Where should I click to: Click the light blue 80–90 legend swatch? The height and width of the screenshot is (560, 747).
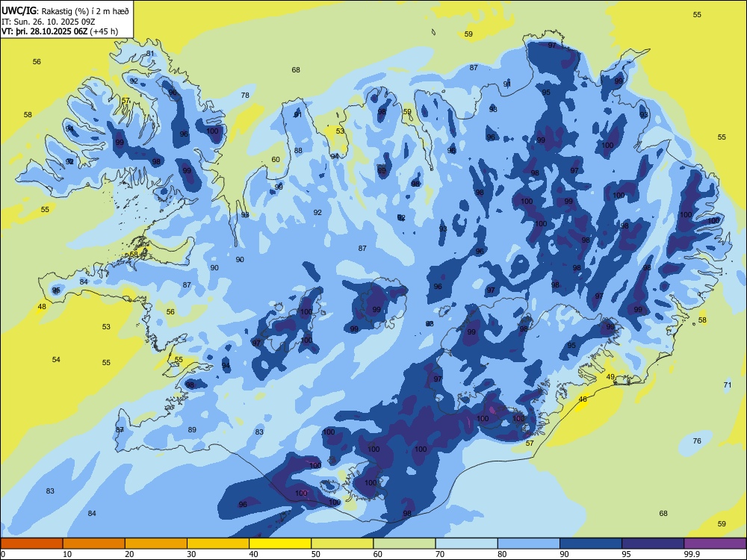coord(529,544)
